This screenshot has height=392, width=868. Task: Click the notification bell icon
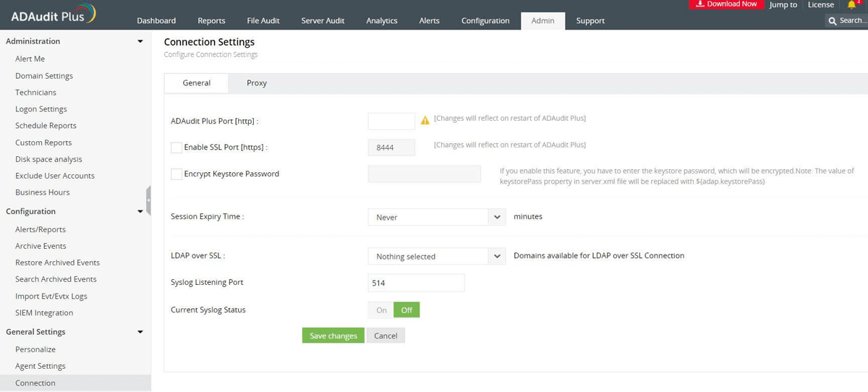click(852, 5)
